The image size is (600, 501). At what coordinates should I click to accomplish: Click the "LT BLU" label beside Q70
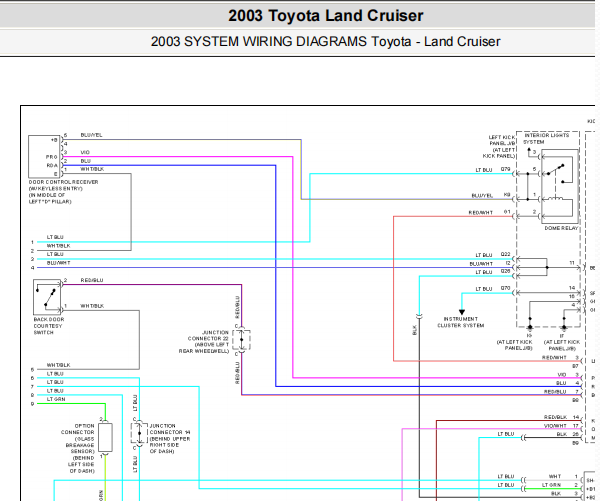484,289
